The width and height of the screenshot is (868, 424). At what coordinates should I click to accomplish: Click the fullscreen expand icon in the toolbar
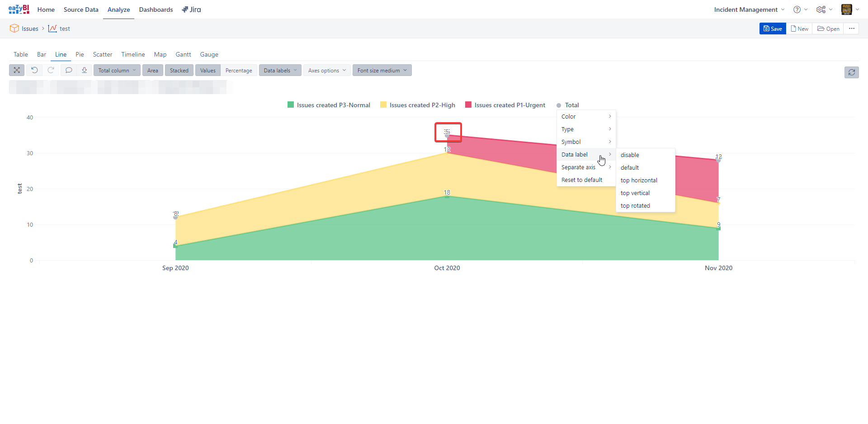(17, 70)
